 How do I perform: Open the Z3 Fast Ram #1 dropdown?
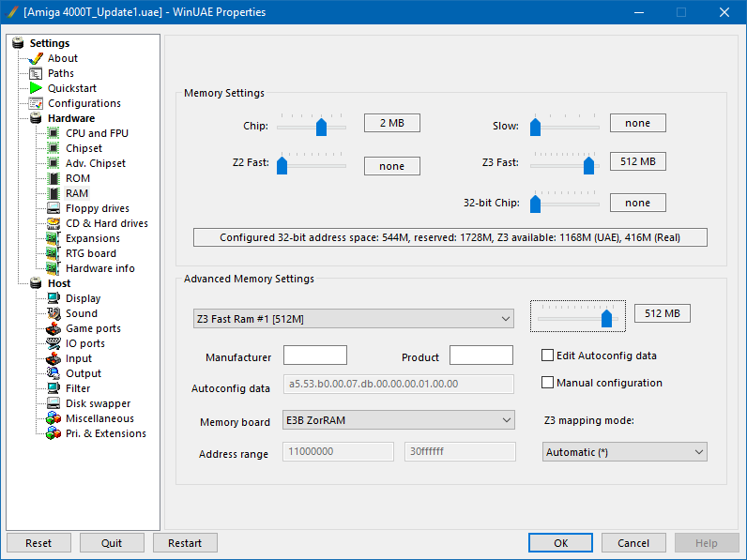click(x=352, y=319)
